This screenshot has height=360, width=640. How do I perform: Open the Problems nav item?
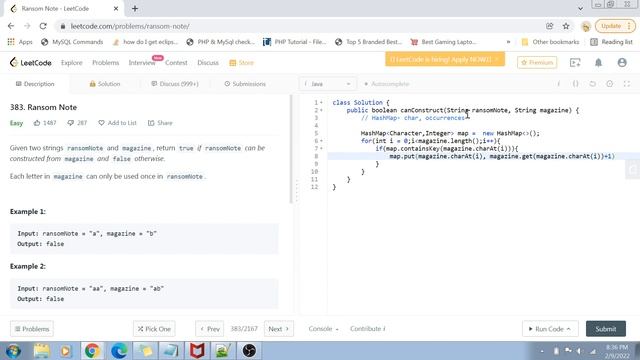[x=105, y=62]
